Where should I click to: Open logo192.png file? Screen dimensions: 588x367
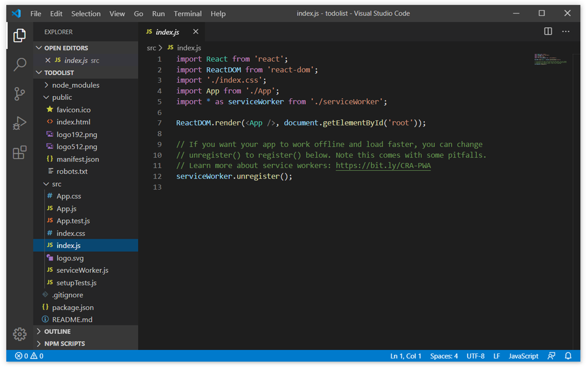86,134
